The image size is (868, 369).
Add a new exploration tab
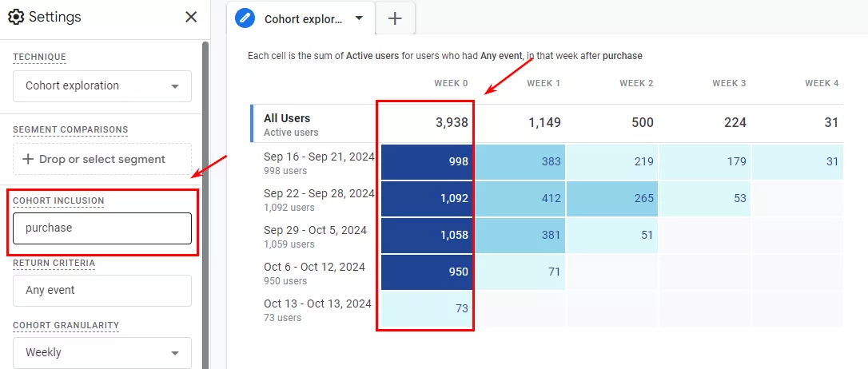coord(395,18)
